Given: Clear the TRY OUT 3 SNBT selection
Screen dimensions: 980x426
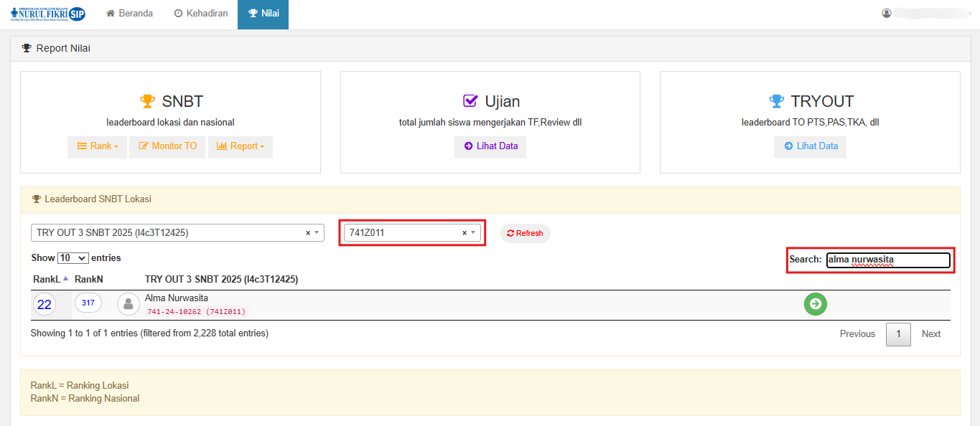Looking at the screenshot, I should (x=308, y=233).
